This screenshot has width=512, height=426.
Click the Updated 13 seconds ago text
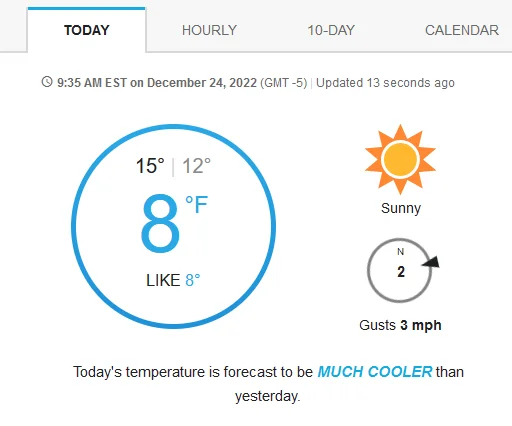pyautogui.click(x=385, y=83)
